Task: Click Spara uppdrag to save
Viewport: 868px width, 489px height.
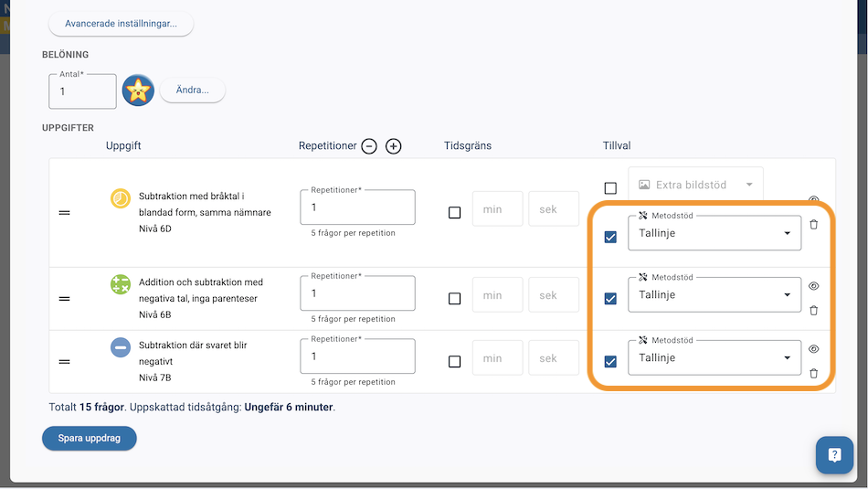Action: point(90,439)
